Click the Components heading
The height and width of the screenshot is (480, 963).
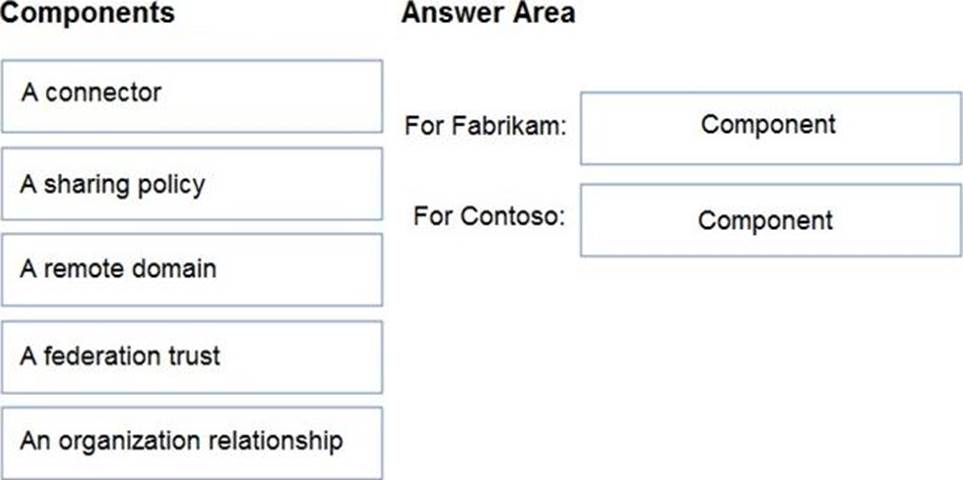coord(88,14)
